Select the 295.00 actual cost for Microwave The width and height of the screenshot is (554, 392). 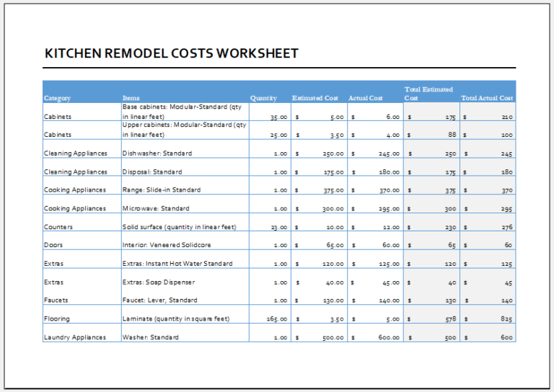[x=376, y=204]
